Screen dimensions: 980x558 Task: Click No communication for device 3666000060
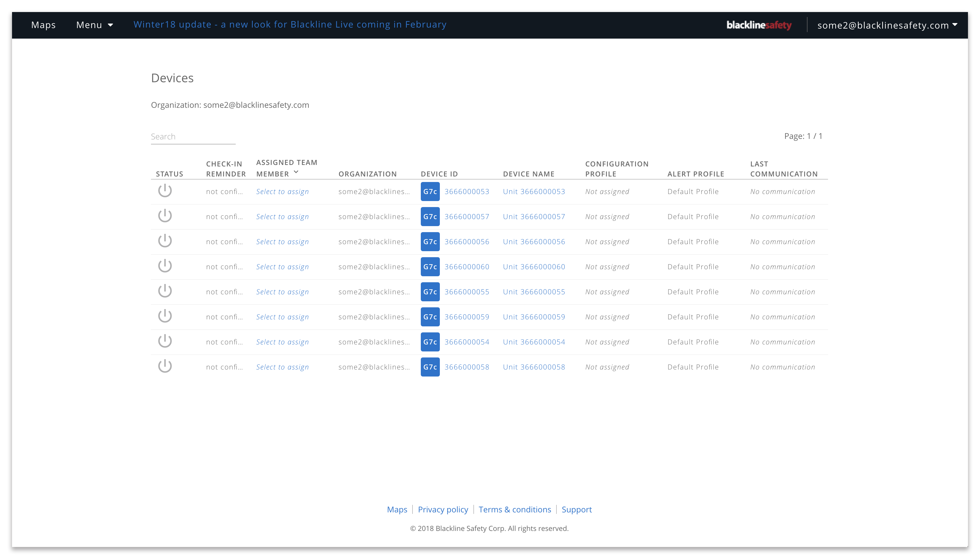point(783,267)
